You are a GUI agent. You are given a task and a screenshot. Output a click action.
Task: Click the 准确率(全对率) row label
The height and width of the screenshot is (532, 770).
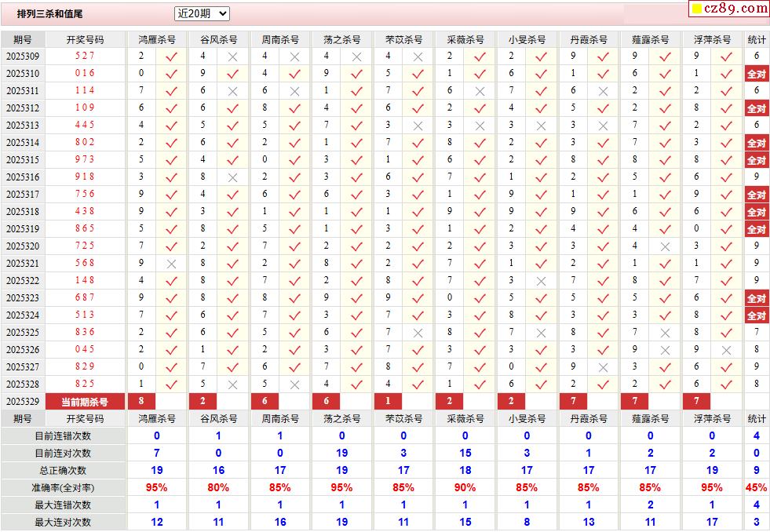[x=63, y=488]
